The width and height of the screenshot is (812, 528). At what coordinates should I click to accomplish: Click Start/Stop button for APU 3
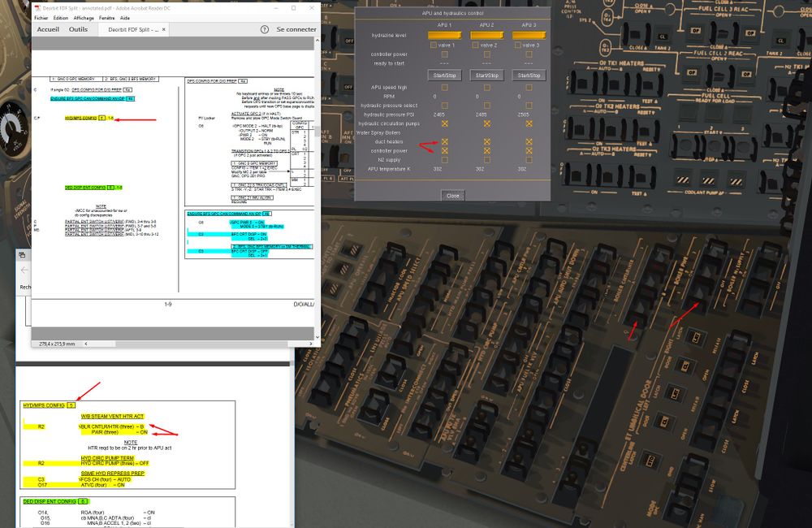tap(529, 75)
